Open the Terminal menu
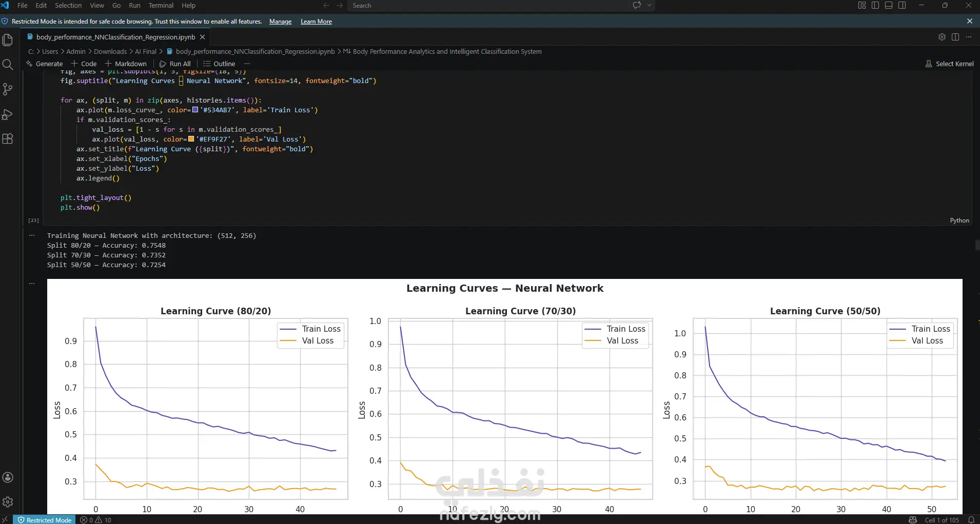980x524 pixels. 161,6
